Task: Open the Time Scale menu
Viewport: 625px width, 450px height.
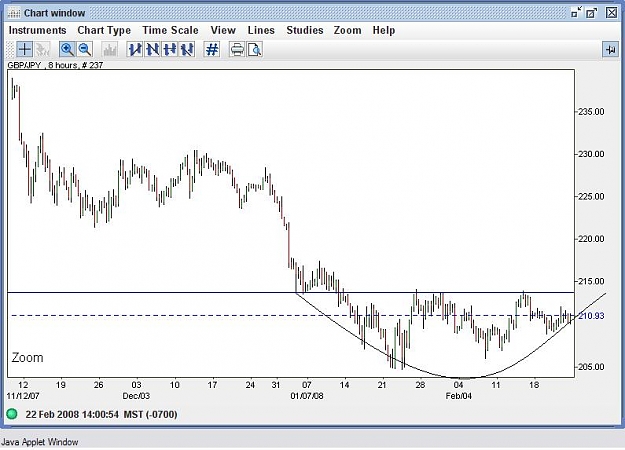Action: (x=170, y=30)
